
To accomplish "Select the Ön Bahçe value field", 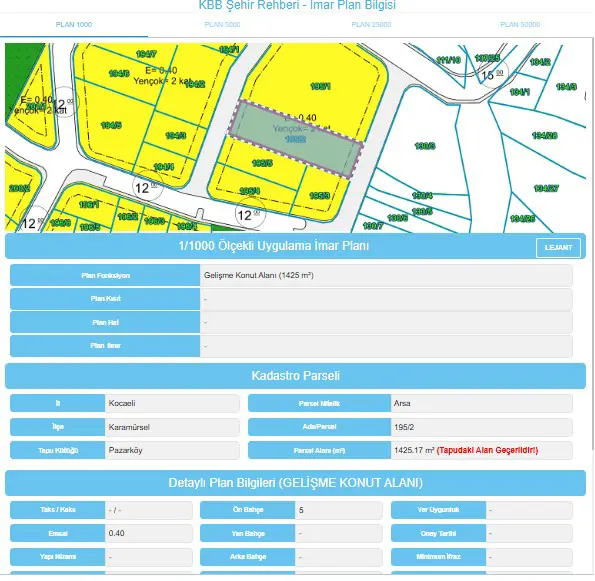I will coord(338,510).
